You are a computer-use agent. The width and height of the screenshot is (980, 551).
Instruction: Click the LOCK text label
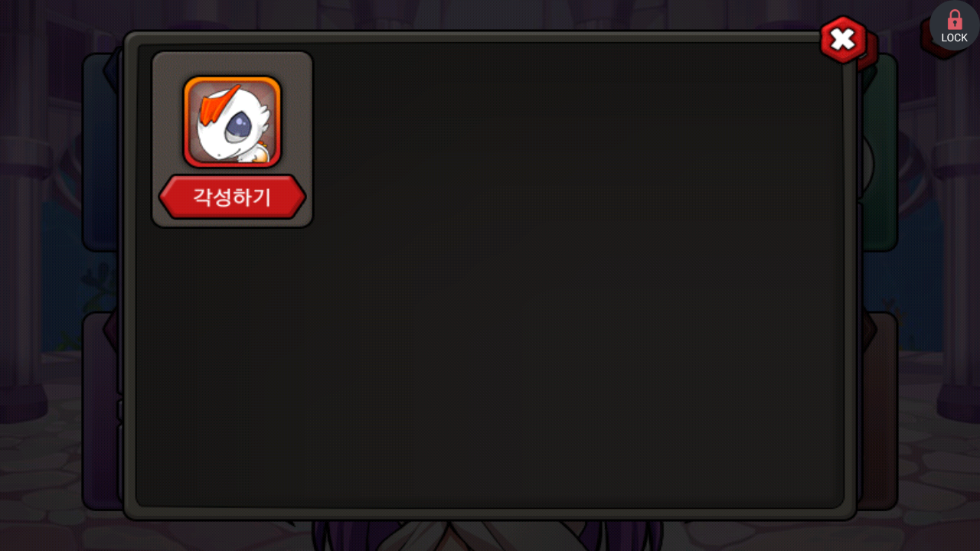coord(954,38)
